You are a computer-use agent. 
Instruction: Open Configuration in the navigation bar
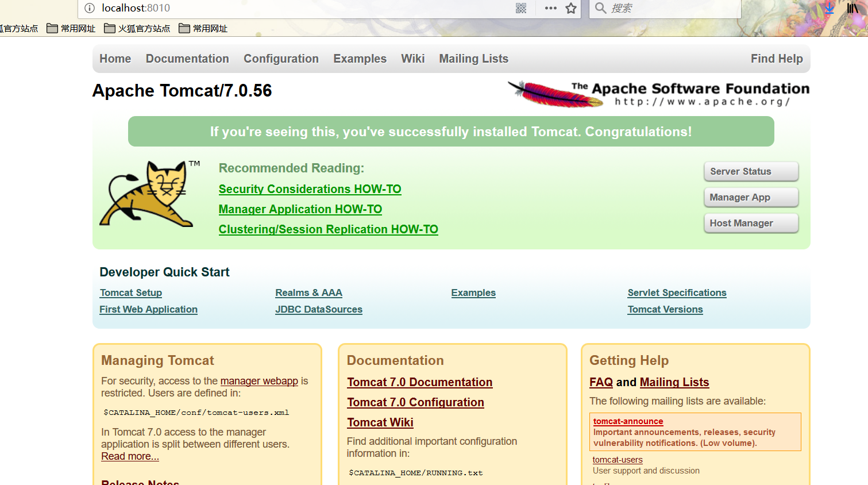[x=281, y=59]
